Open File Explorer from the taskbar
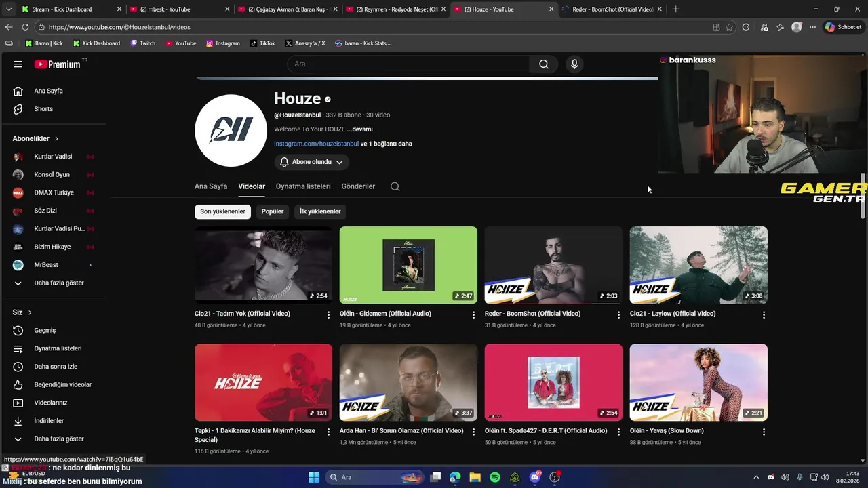 click(x=475, y=477)
